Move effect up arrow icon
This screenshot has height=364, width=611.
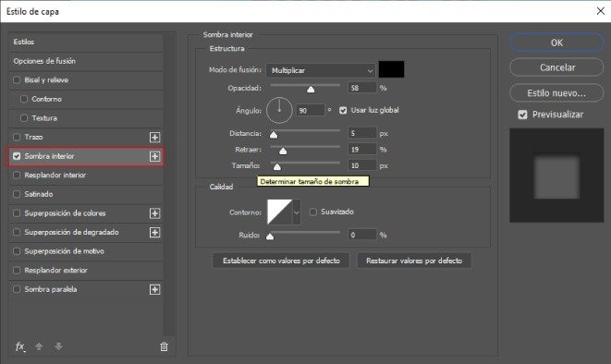click(39, 346)
